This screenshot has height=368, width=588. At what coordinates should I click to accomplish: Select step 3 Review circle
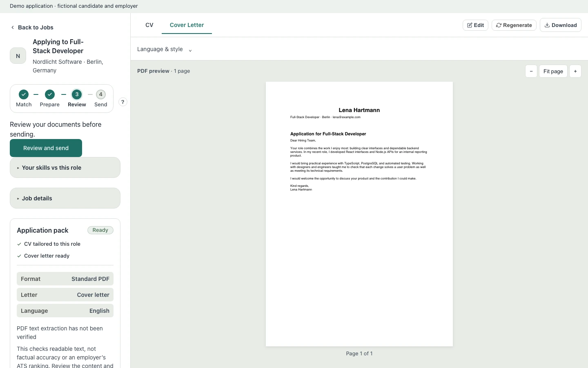pos(77,94)
